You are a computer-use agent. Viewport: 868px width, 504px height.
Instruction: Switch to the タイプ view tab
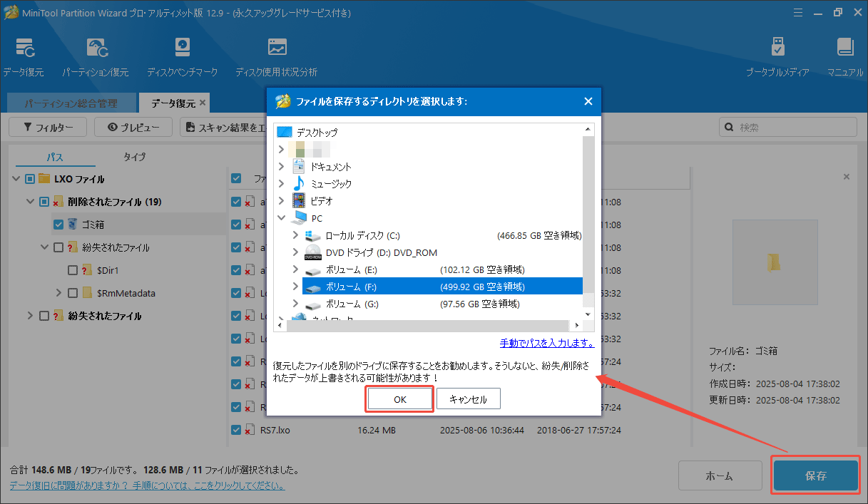[135, 157]
